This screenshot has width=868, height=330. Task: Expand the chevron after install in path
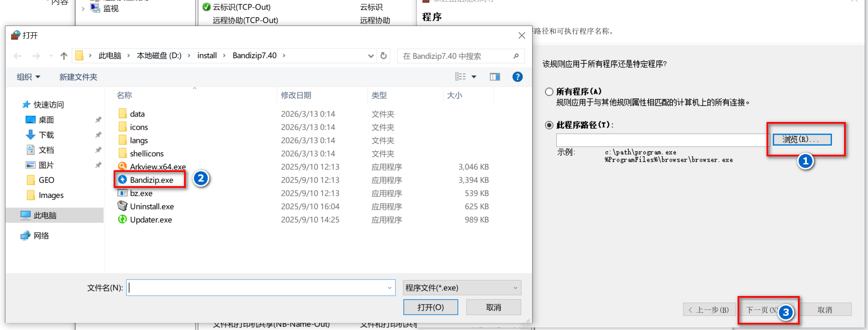[x=224, y=55]
